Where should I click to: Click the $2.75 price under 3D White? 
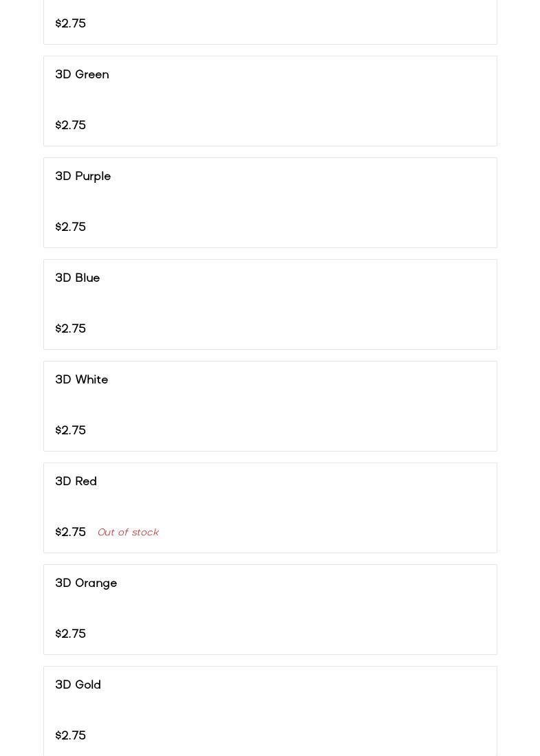tap(71, 430)
